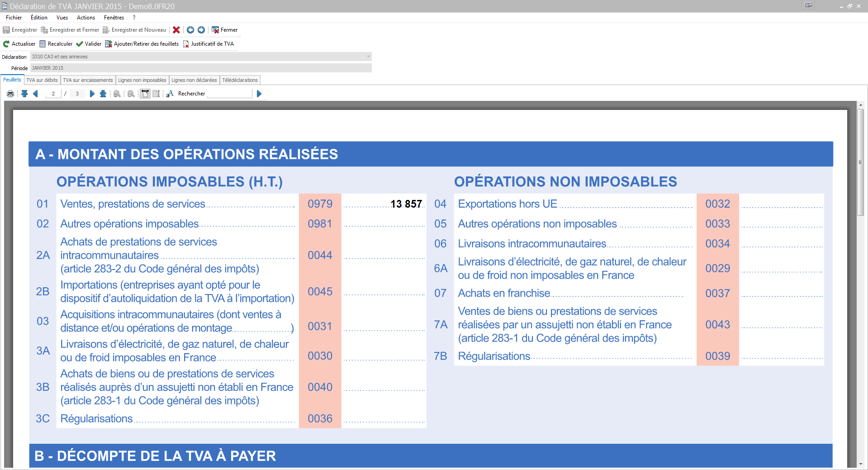Go to previous page arrow
The image size is (868, 470).
pyautogui.click(x=35, y=94)
